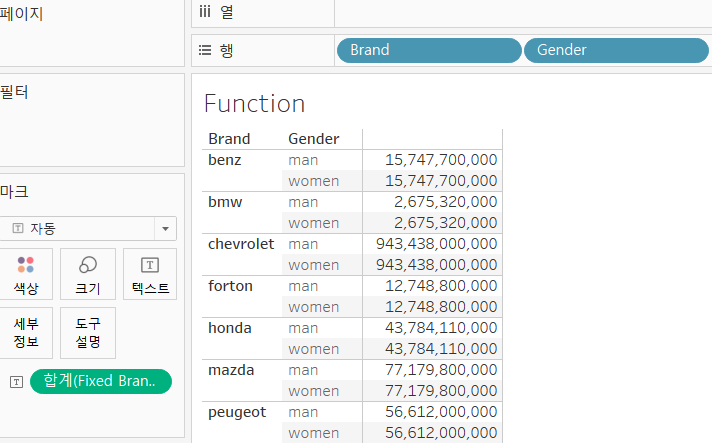The height and width of the screenshot is (443, 712).
Task: Select the bmw brand row label
Action: click(x=225, y=202)
